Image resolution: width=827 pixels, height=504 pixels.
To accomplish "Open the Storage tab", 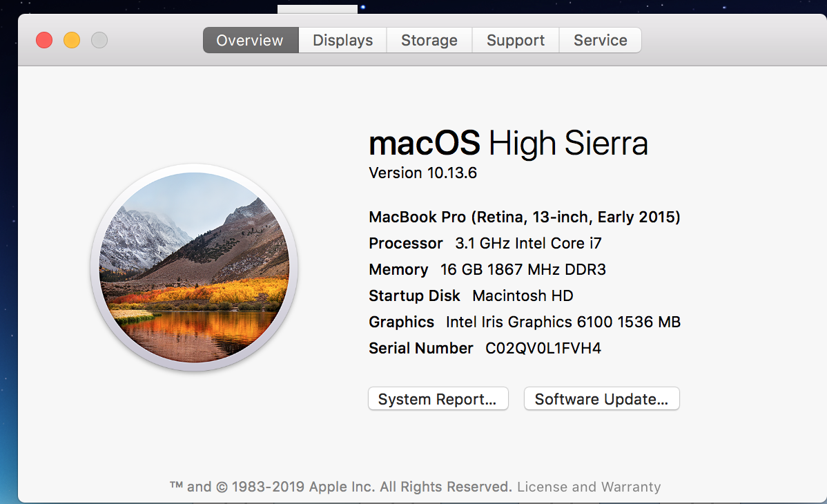I will coord(429,40).
